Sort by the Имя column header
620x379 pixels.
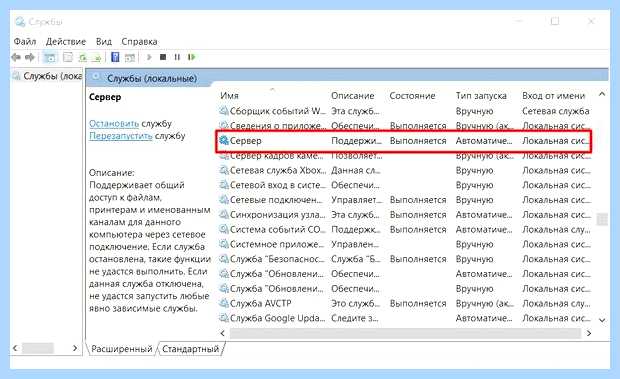(229, 96)
